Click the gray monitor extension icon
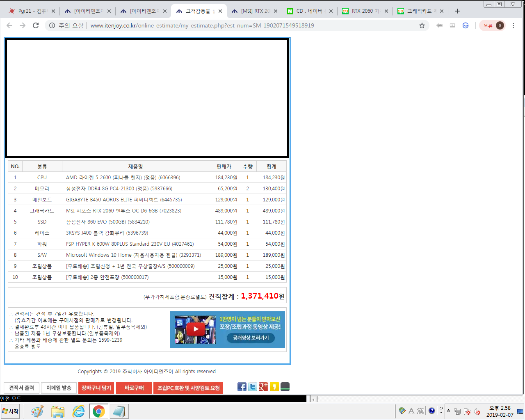 [x=452, y=25]
